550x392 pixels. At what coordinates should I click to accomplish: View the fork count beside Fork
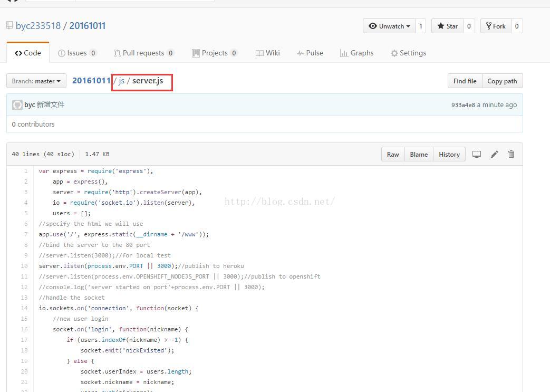pyautogui.click(x=517, y=26)
